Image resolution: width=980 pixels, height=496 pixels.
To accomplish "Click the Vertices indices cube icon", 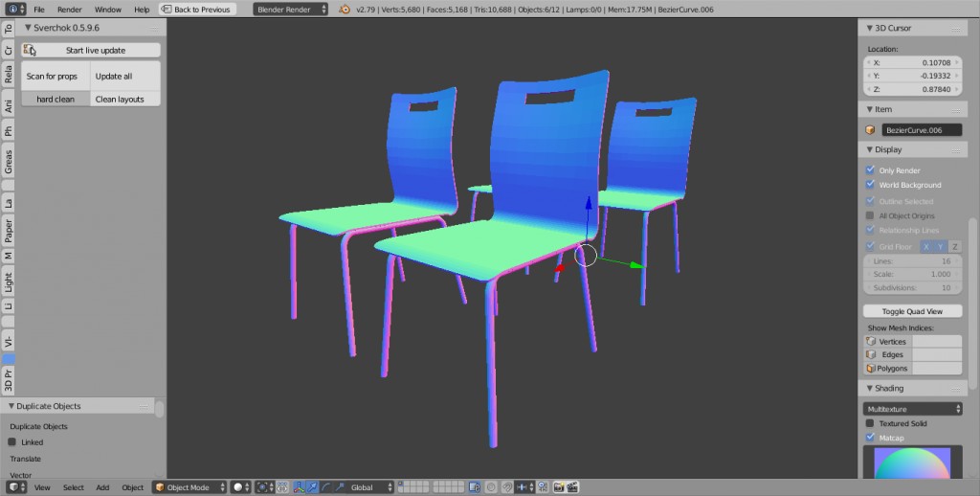I will (x=871, y=342).
